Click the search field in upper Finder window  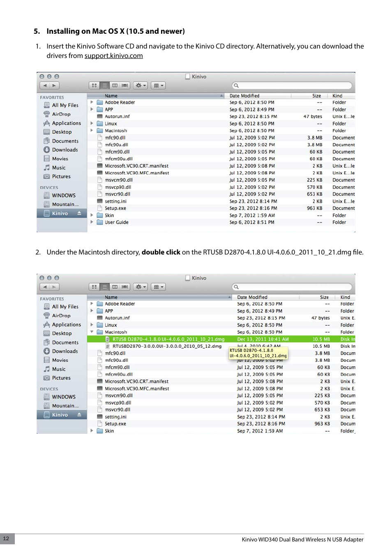[x=292, y=86]
